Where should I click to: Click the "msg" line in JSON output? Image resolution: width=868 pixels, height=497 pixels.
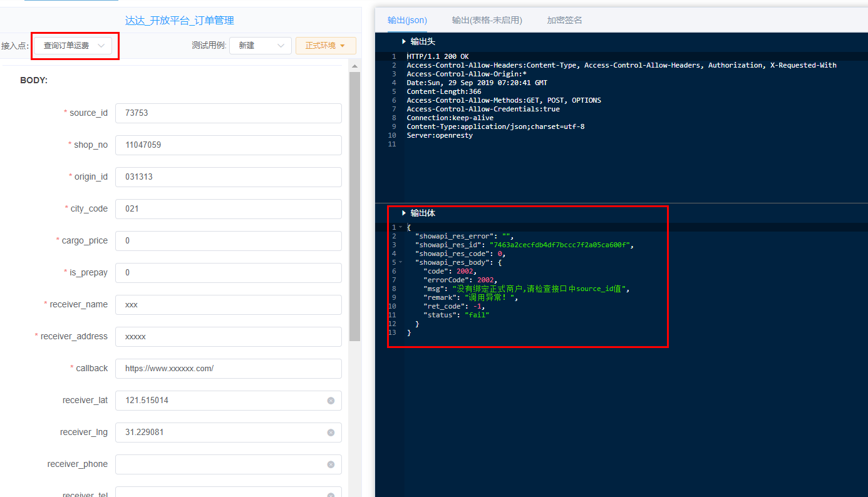pyautogui.click(x=526, y=289)
